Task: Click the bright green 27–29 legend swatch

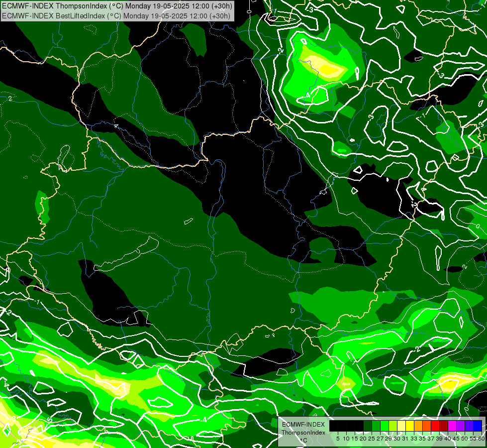Action: [x=385, y=426]
